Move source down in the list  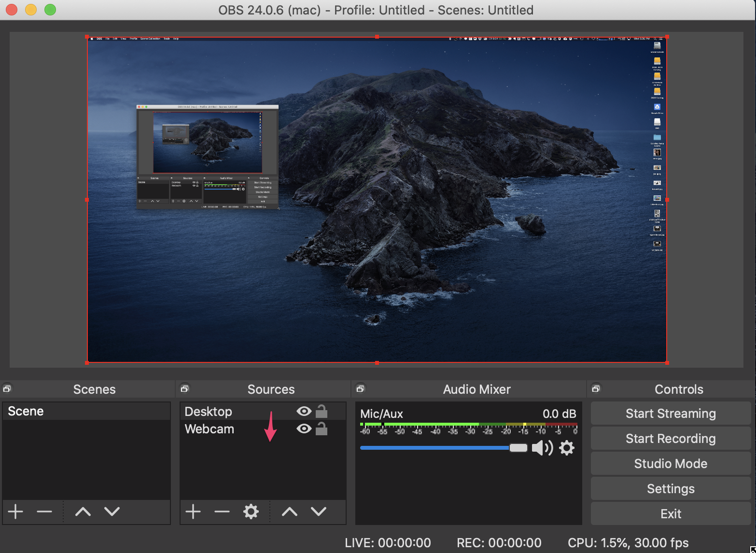319,512
